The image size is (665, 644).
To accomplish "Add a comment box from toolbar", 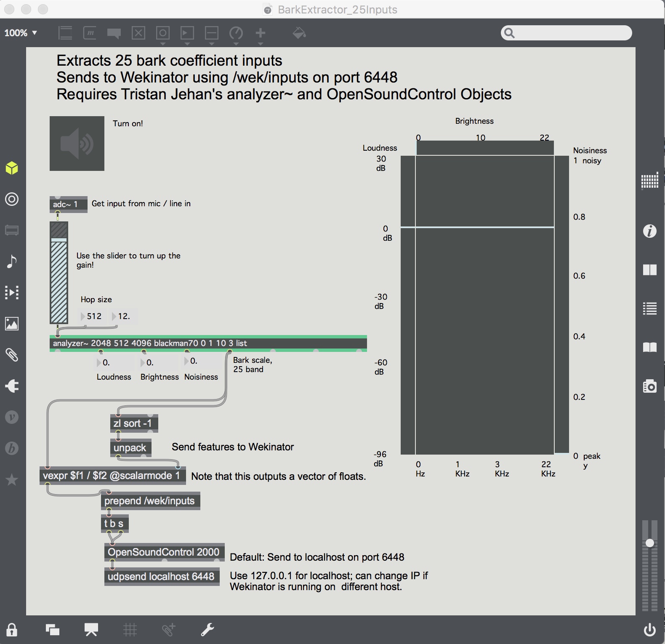I will tap(114, 33).
